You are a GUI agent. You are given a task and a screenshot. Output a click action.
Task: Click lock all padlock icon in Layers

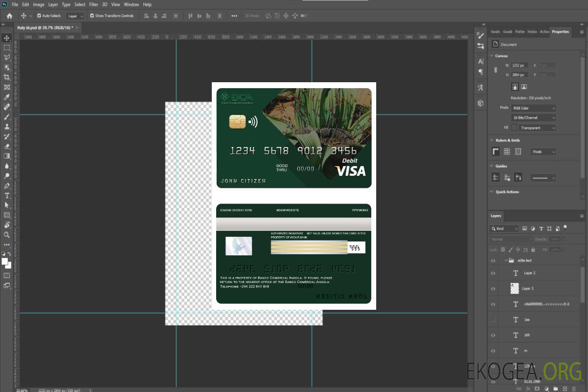(533, 249)
